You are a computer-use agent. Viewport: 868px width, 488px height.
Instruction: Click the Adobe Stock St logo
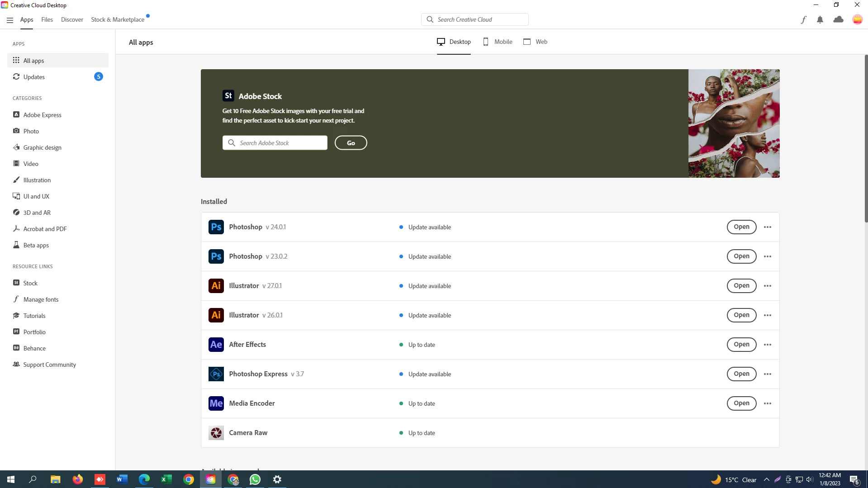pos(228,96)
